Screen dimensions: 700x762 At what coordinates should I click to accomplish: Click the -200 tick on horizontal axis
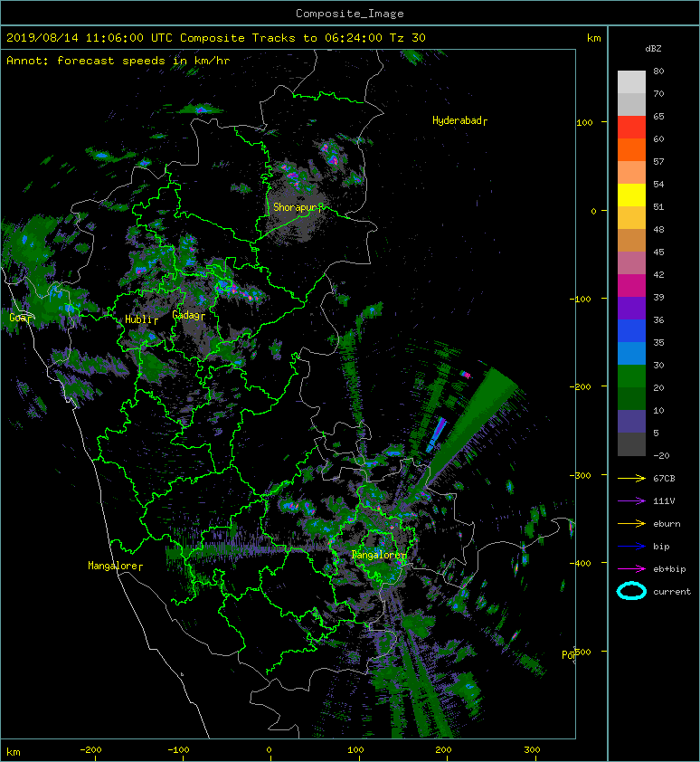tap(90, 750)
